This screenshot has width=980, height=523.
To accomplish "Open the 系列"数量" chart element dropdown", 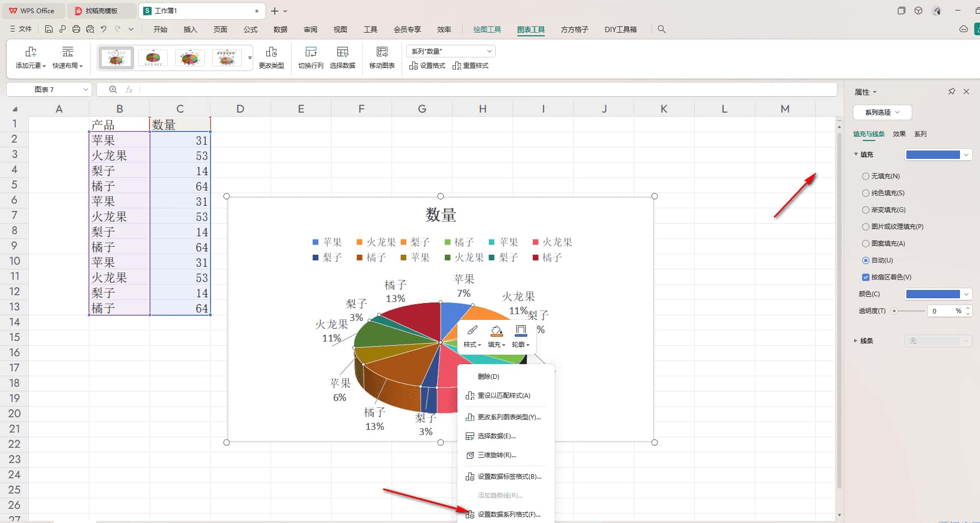I will pos(451,51).
